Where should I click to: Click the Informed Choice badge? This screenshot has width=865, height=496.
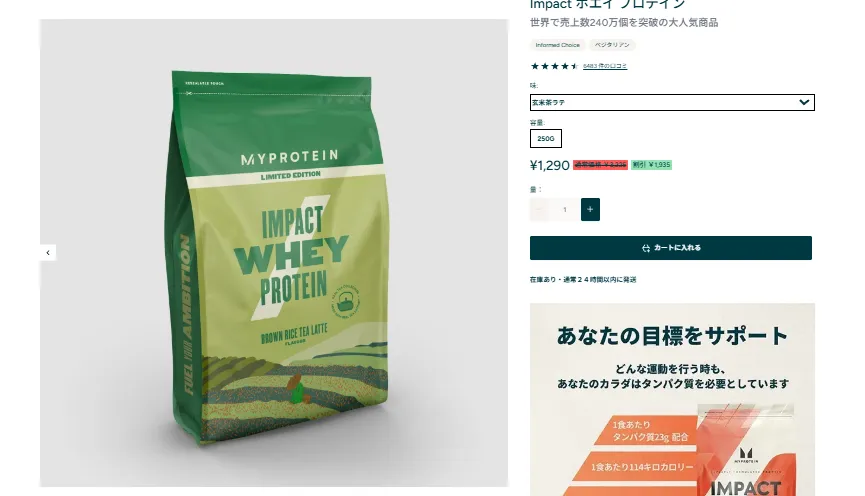pyautogui.click(x=558, y=45)
